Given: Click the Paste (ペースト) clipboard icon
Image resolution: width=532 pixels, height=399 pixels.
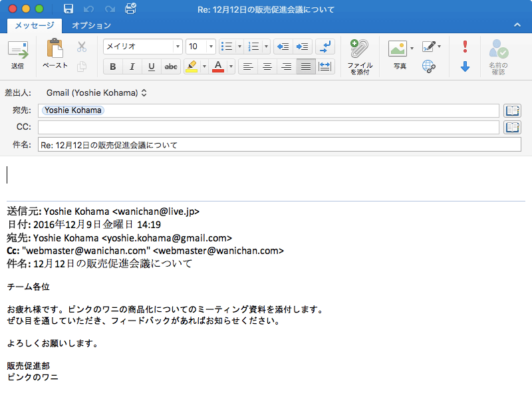Looking at the screenshot, I should [x=55, y=49].
